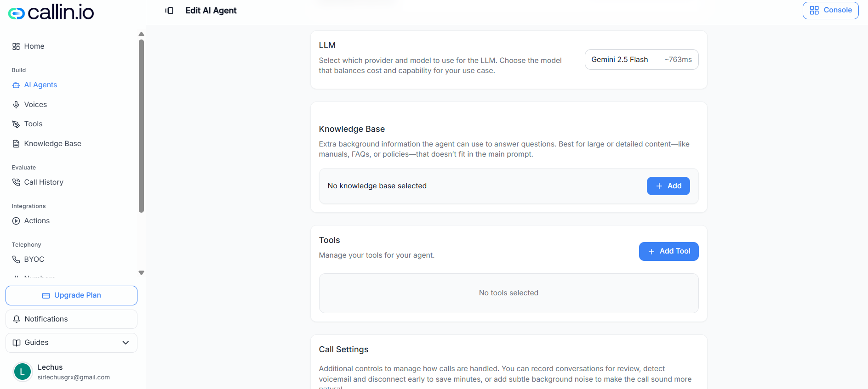Viewport: 868px width, 389px height.
Task: Open Call History via its phone icon
Action: pos(16,182)
